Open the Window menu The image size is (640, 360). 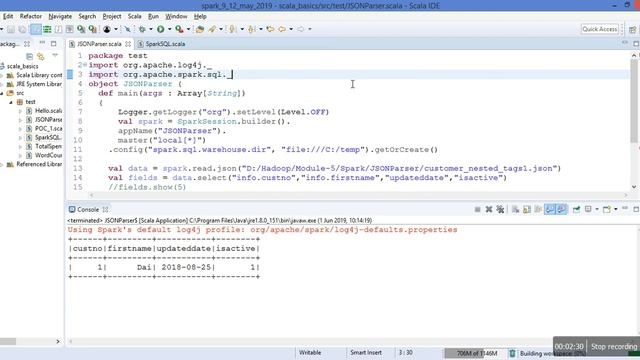(x=176, y=16)
